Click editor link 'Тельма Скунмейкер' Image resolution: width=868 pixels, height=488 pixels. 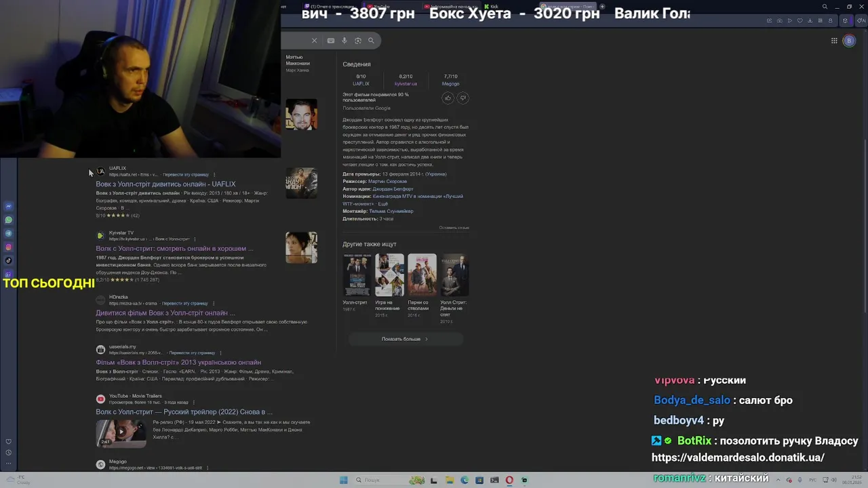pos(391,211)
